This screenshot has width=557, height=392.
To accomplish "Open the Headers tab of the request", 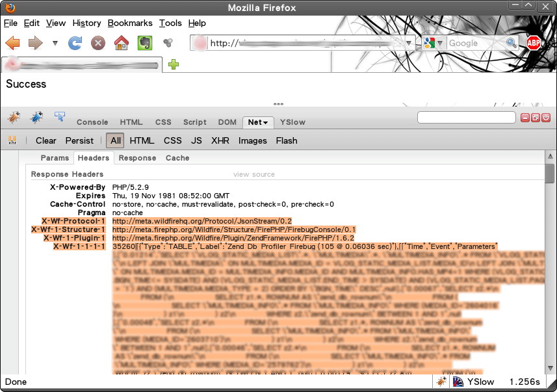I will [94, 158].
